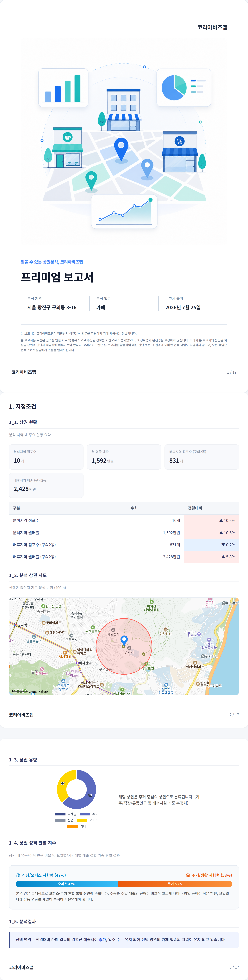Viewport: 248px width, 980px height.
Task: Click the 상업 gray legend swatch
Action: (x=60, y=820)
